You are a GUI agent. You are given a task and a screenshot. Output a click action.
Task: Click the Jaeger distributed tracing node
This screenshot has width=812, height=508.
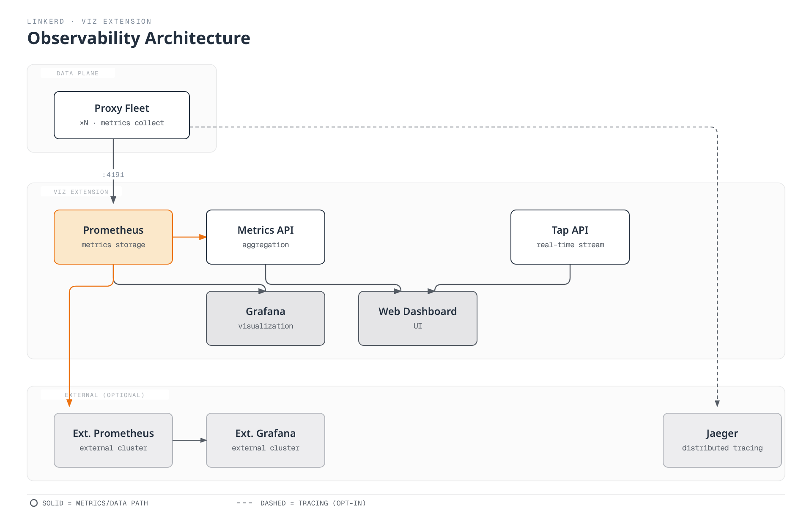722,440
